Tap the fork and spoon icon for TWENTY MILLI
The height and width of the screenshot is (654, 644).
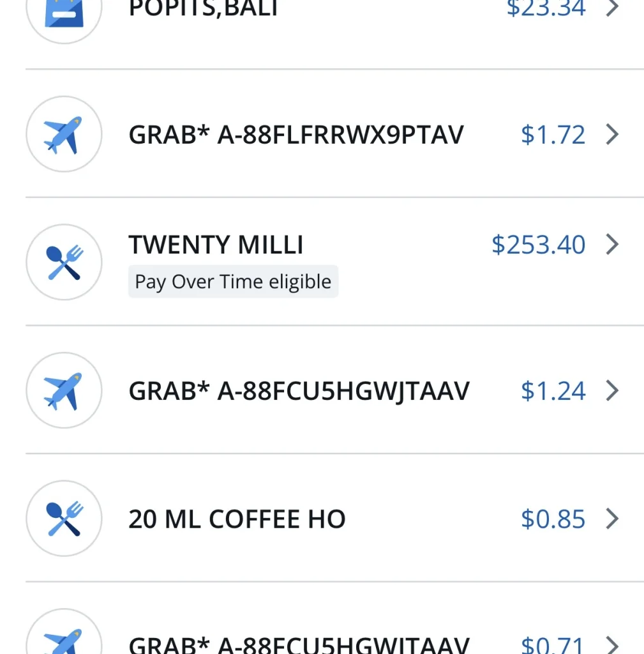[x=64, y=262]
